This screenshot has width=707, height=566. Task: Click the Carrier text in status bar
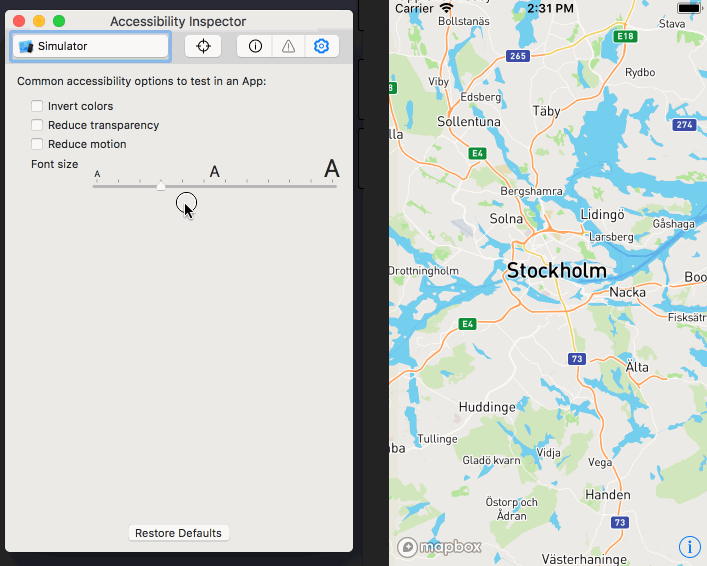[x=414, y=8]
